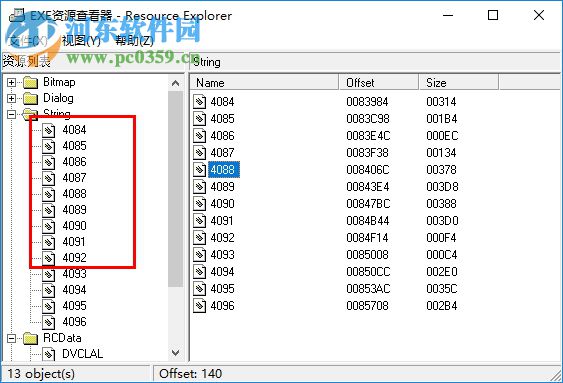Click the tree's vertical scrollbar thumb

tap(175, 189)
